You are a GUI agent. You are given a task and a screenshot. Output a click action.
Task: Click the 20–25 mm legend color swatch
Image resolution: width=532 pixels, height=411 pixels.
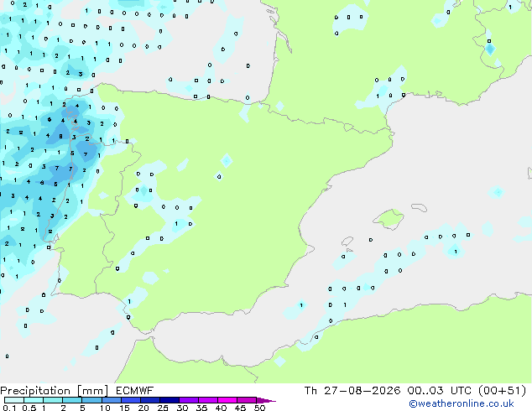coord(150,400)
